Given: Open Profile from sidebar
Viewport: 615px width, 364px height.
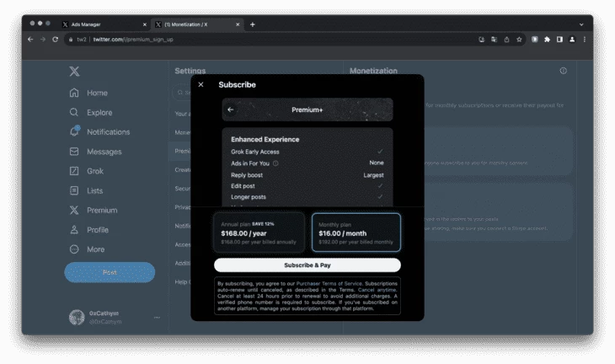Looking at the screenshot, I should coord(89,230).
